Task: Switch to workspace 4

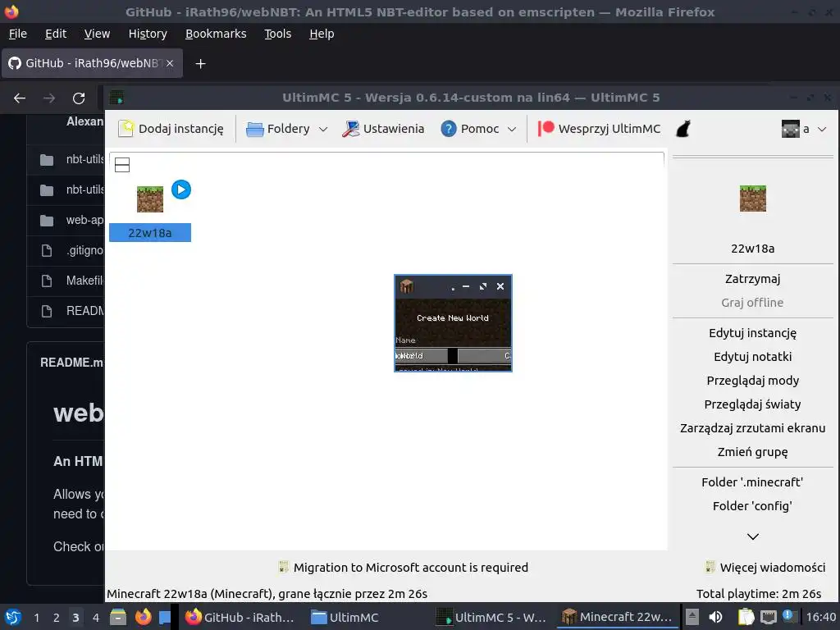Action: (96, 618)
